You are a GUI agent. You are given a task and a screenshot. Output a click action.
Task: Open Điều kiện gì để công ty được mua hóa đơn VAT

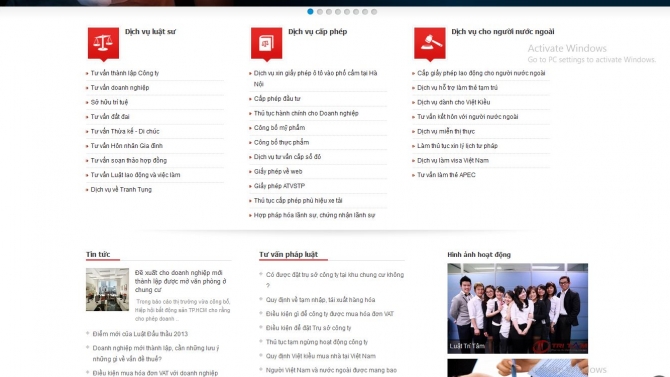[329, 314]
